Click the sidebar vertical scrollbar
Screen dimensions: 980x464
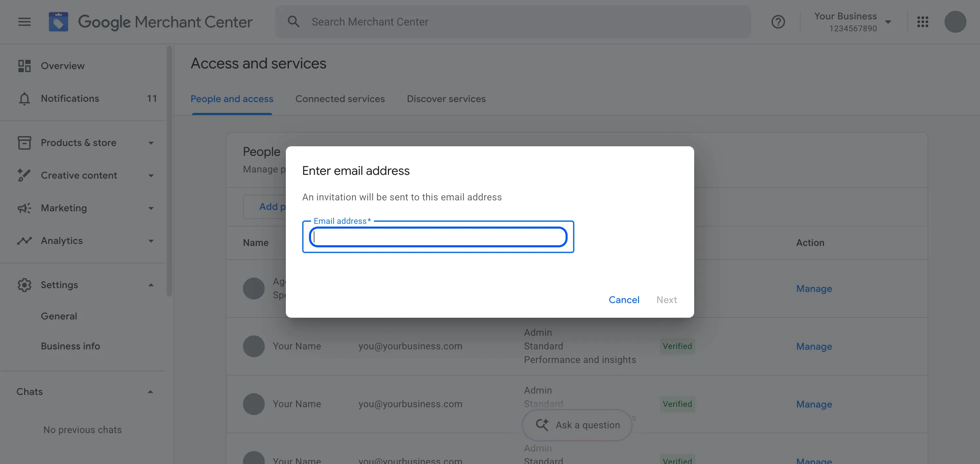click(169, 171)
